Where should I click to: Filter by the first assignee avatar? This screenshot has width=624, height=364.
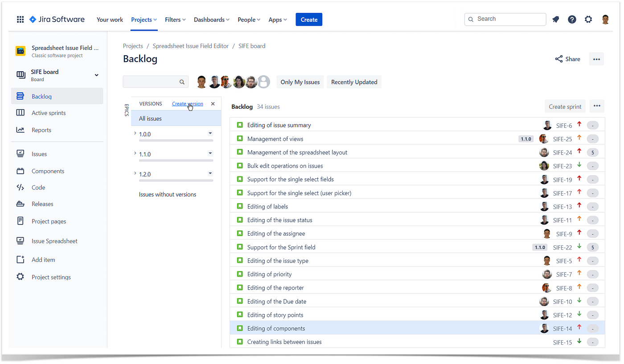click(x=202, y=82)
